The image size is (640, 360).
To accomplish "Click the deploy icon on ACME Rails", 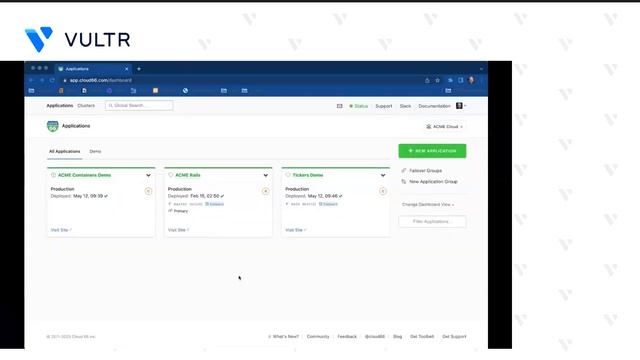I will [x=265, y=191].
